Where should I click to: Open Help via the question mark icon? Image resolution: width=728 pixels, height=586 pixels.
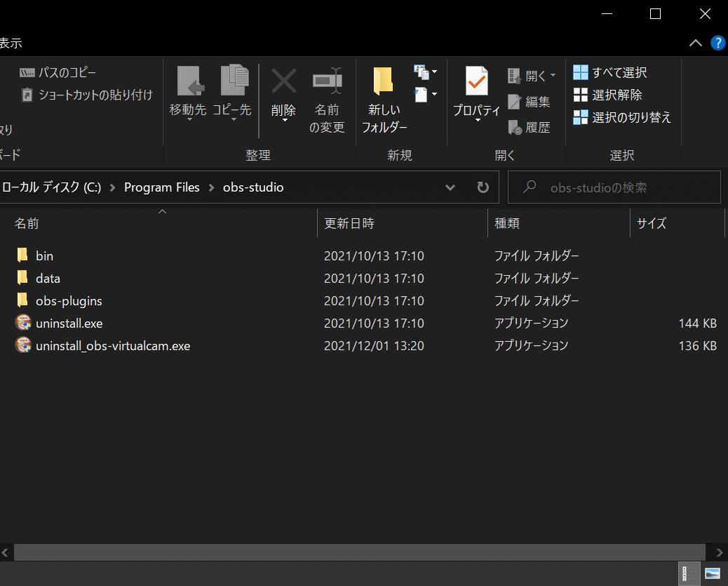717,44
